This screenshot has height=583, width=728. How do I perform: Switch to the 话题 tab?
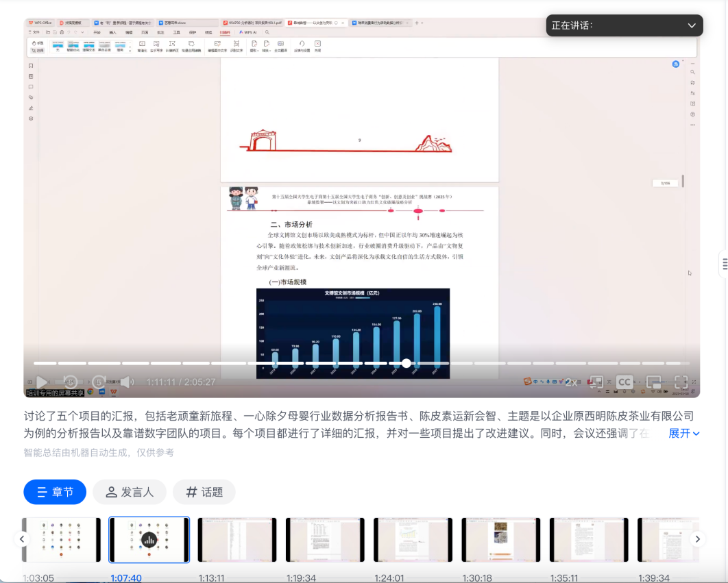tap(204, 492)
